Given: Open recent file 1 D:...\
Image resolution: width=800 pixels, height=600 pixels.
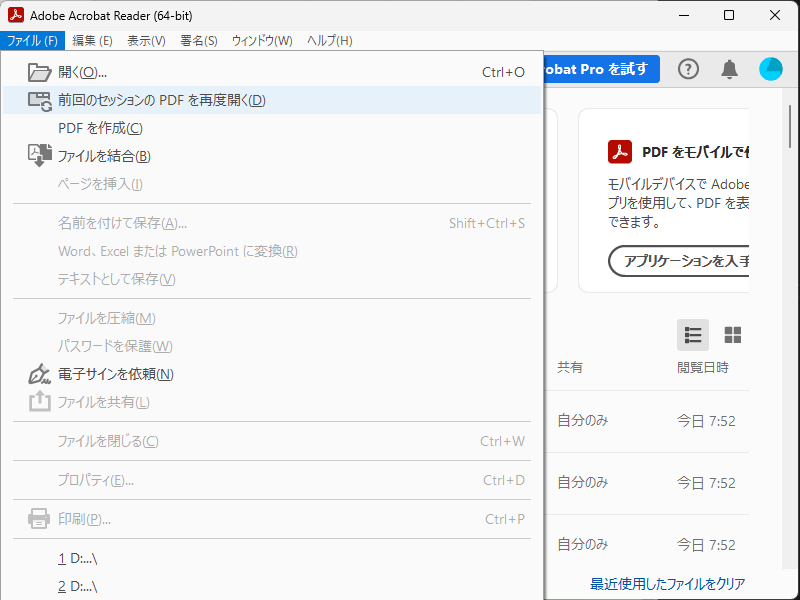Looking at the screenshot, I should (x=272, y=559).
